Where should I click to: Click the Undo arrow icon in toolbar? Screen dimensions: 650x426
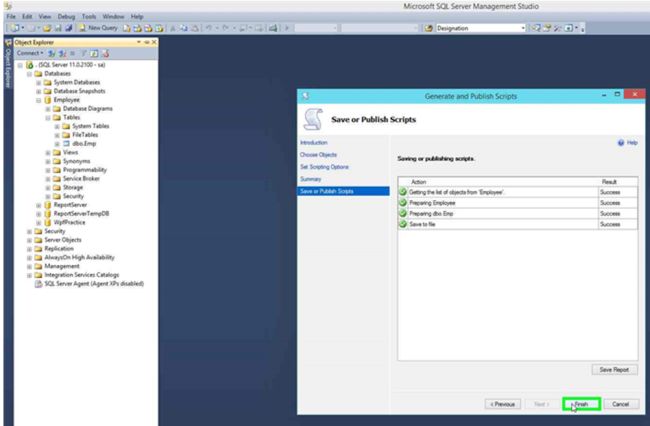click(x=209, y=28)
